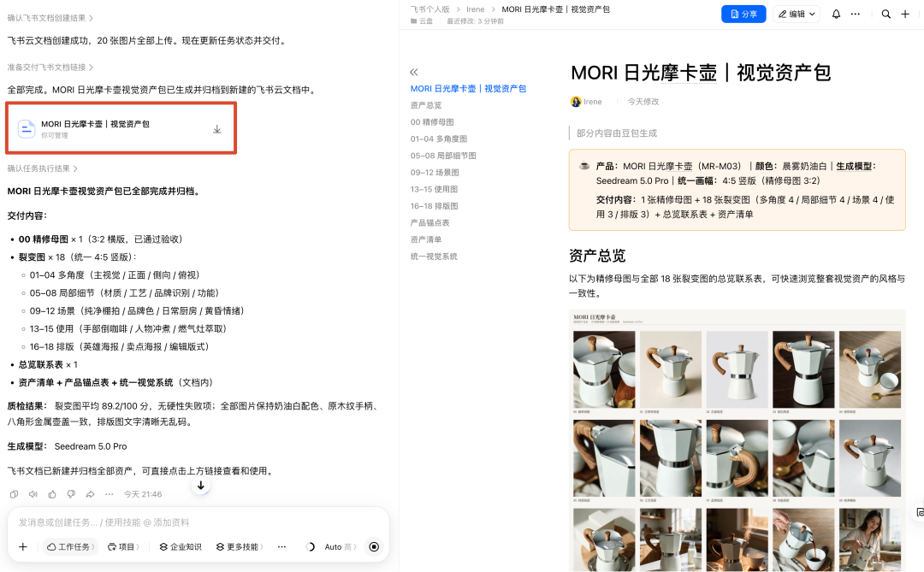Go to 飞书个人版 in the breadcrumb
Screen dimensions: 924x572
429,9
